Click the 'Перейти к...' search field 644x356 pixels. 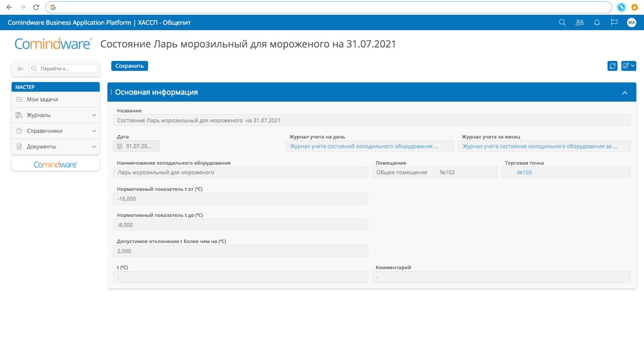tap(63, 69)
